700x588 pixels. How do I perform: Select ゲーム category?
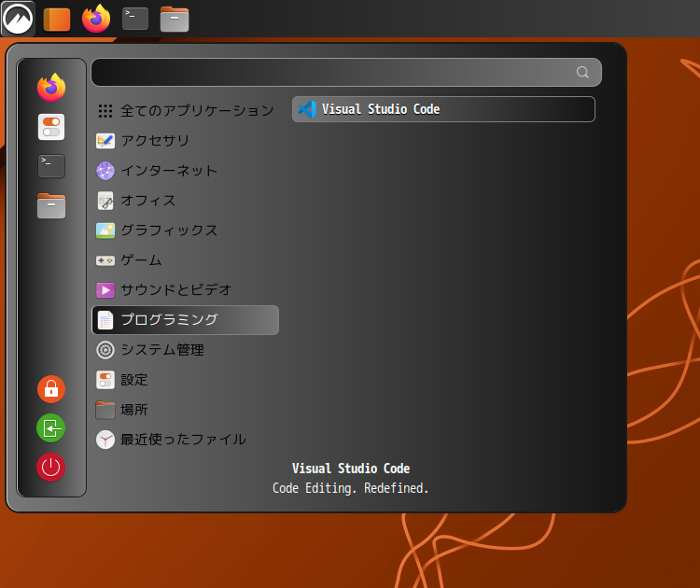tap(186, 260)
